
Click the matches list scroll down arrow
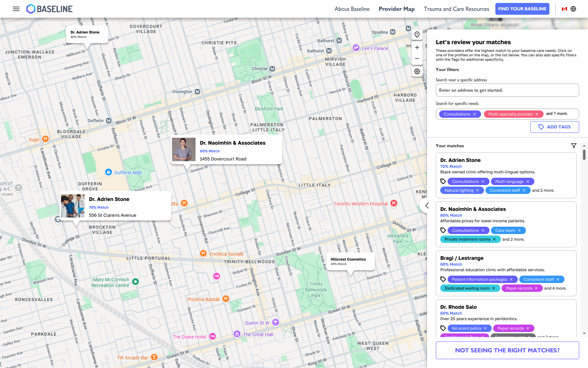(584, 334)
